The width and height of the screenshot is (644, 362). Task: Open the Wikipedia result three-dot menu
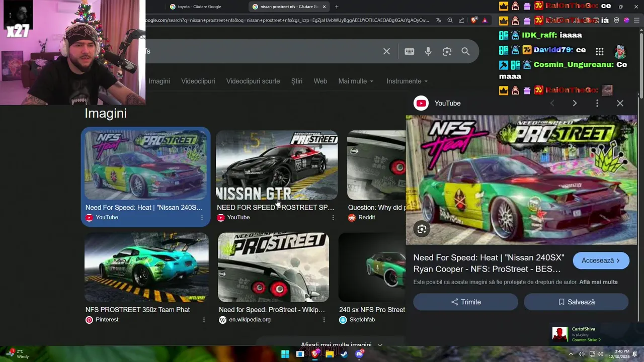324,320
